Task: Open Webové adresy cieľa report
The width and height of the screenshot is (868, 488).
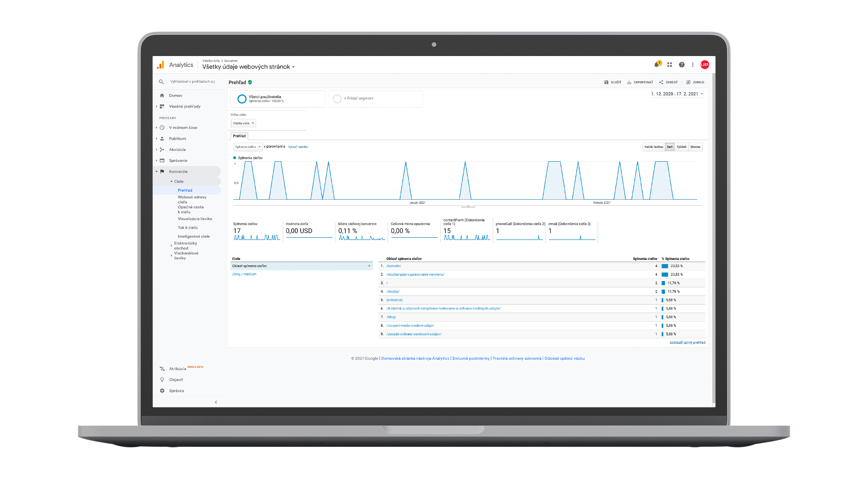Action: 192,200
